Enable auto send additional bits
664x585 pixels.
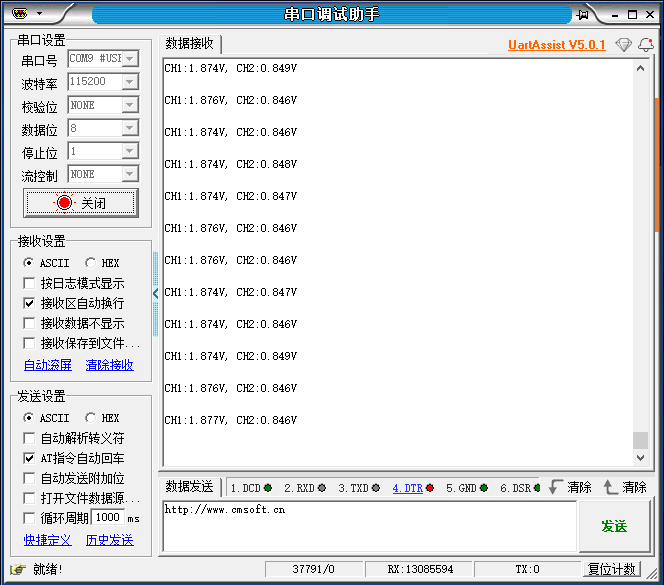click(x=29, y=478)
